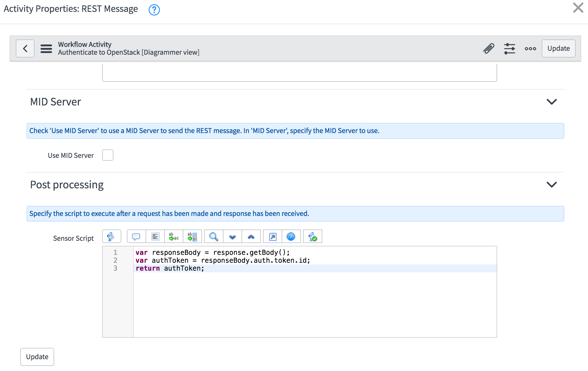
Task: Click the bottom Update button
Action: [37, 357]
